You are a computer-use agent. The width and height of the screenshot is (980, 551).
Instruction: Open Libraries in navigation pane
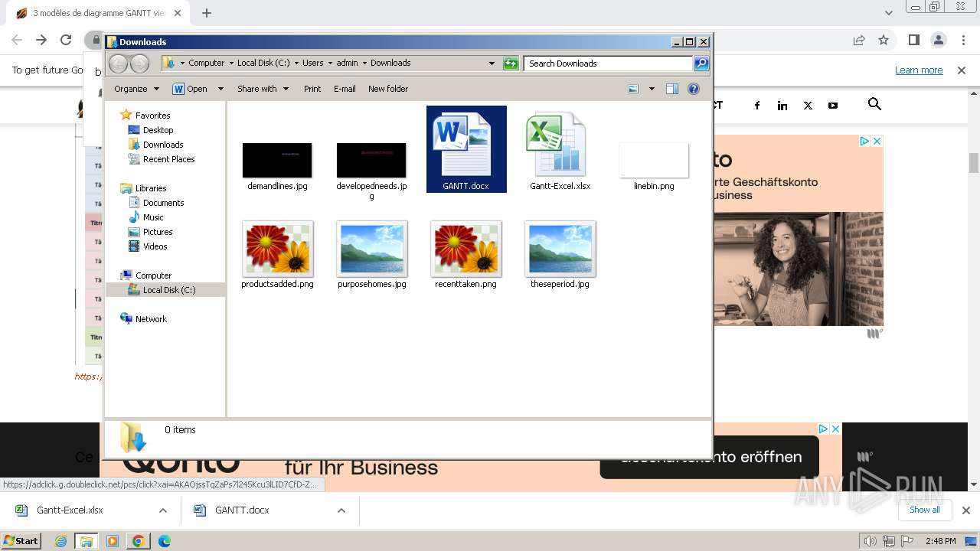(x=151, y=188)
